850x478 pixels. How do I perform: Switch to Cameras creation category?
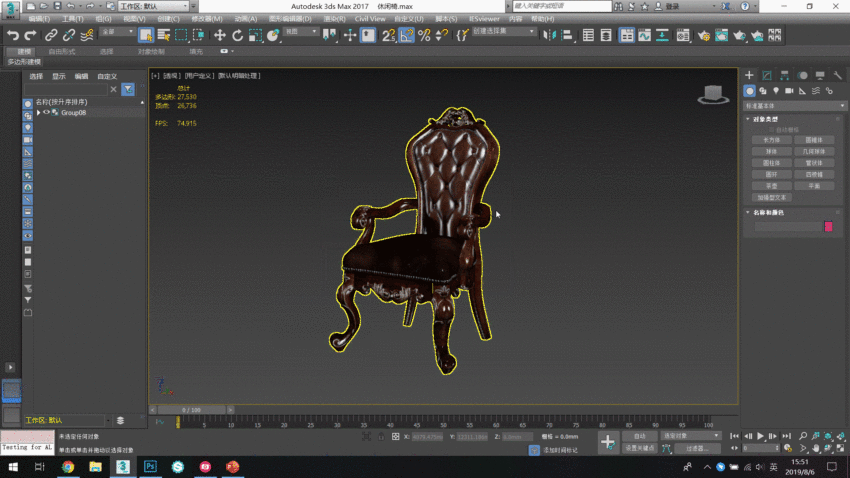(x=791, y=91)
